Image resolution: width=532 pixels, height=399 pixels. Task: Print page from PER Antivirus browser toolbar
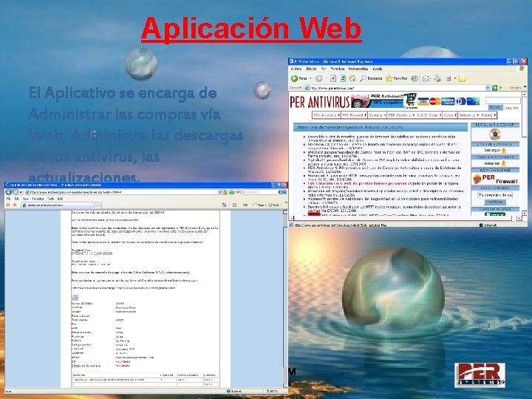click(x=437, y=78)
